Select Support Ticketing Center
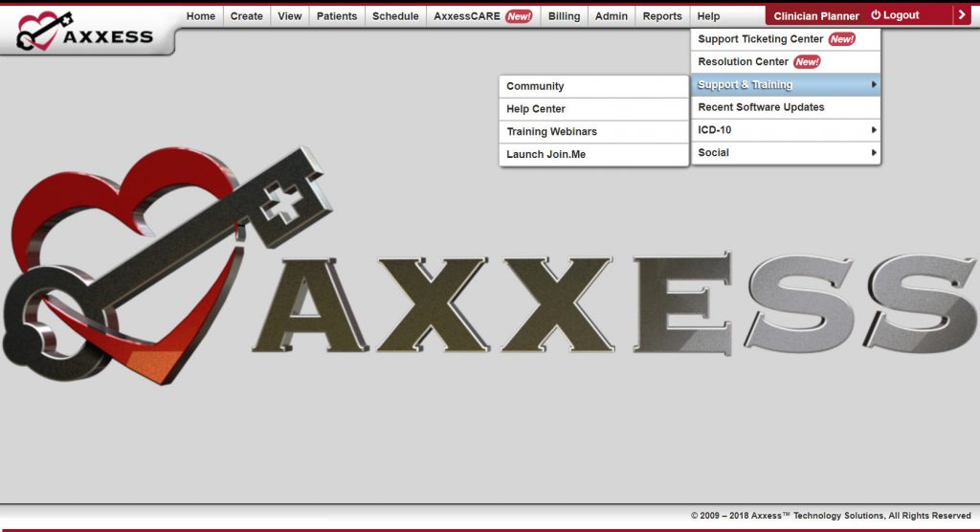This screenshot has width=980, height=532. pos(786,39)
